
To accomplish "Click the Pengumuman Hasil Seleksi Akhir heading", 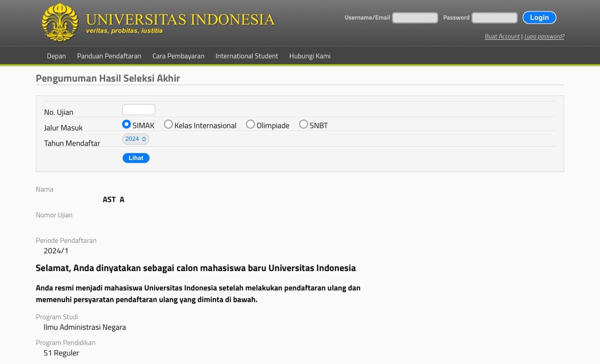I will point(108,78).
